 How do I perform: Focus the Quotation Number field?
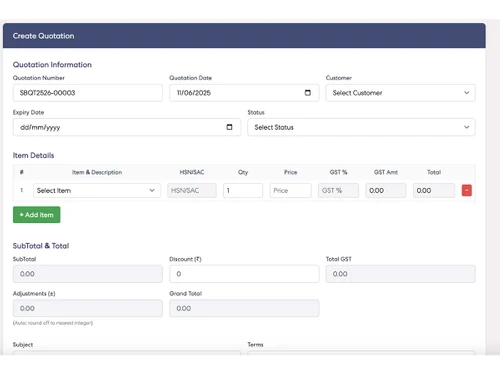(88, 93)
